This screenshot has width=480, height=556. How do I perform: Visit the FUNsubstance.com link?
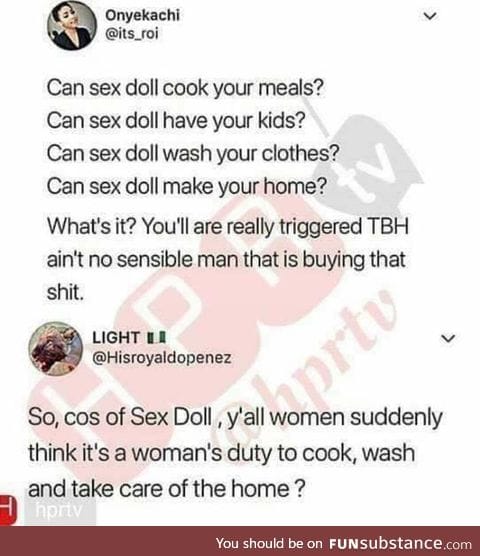point(400,543)
